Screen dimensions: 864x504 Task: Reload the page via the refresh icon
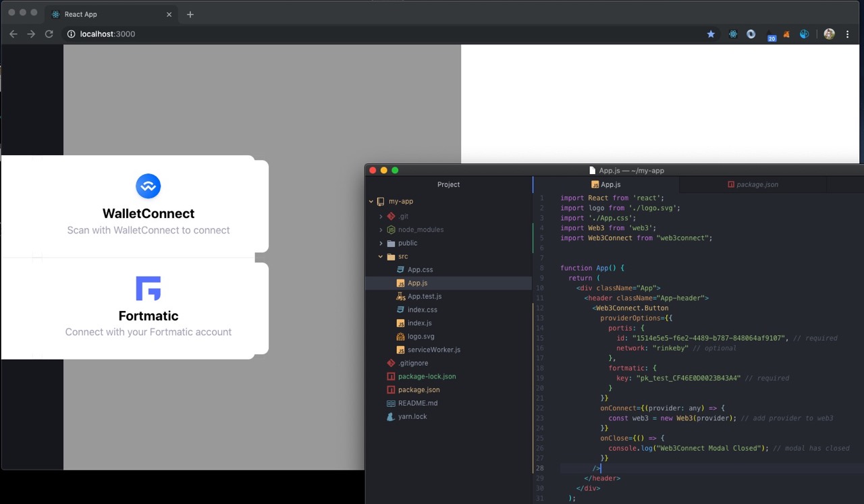(x=49, y=34)
